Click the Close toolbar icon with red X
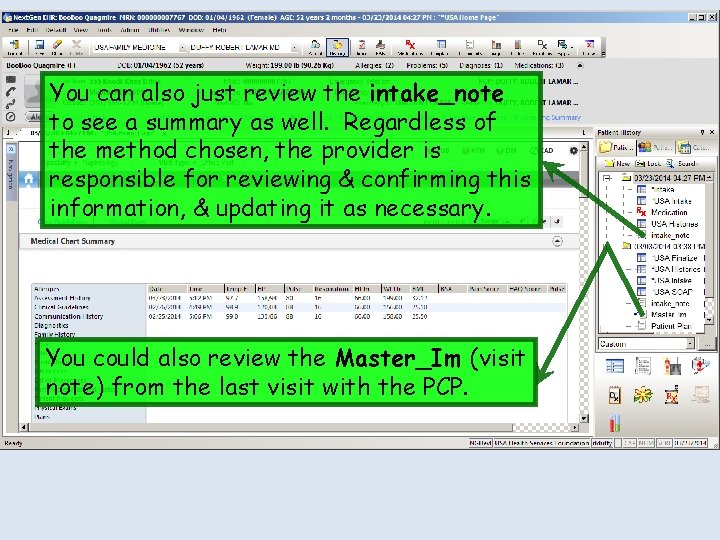Image resolution: width=720 pixels, height=540 pixels. (x=589, y=47)
